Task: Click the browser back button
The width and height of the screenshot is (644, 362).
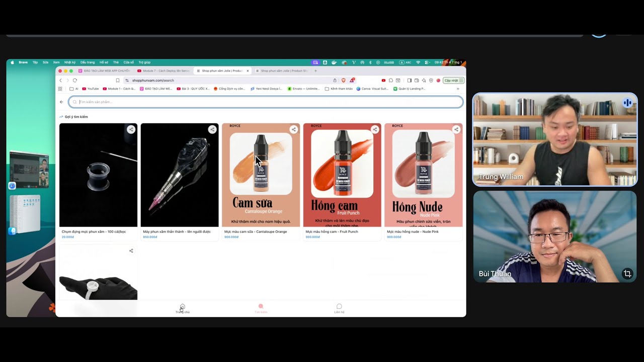Action: click(60, 80)
